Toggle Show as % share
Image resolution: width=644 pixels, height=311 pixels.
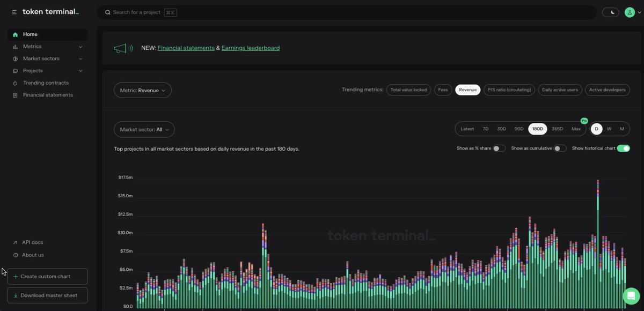pyautogui.click(x=499, y=149)
